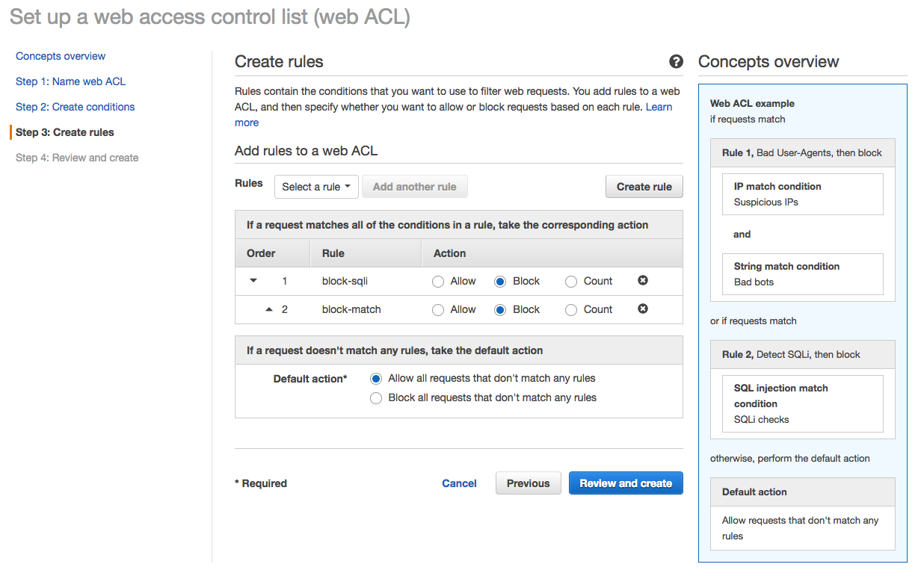Open Step 2: Create conditions
The width and height of the screenshot is (924, 576).
coord(75,107)
